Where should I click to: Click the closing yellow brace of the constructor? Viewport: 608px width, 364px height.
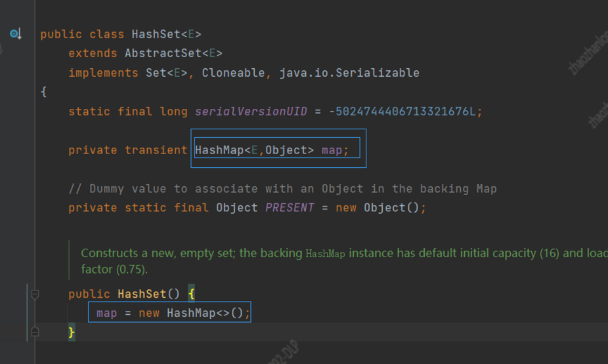72,333
